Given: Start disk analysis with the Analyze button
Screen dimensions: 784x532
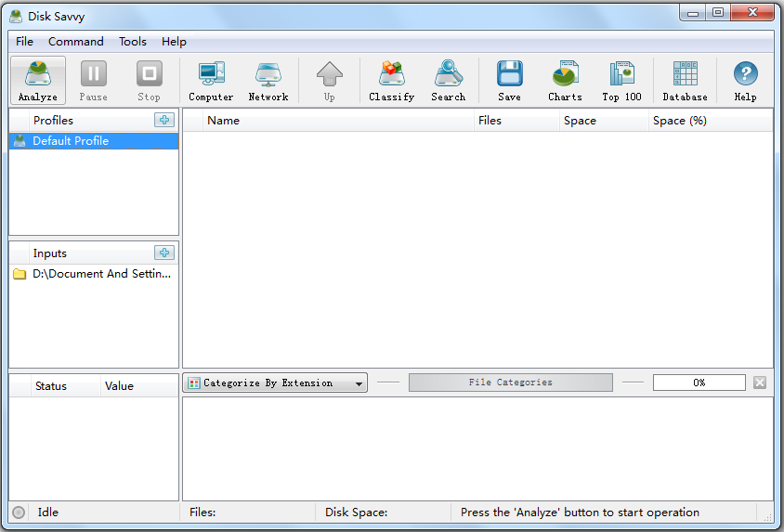Looking at the screenshot, I should click(38, 80).
